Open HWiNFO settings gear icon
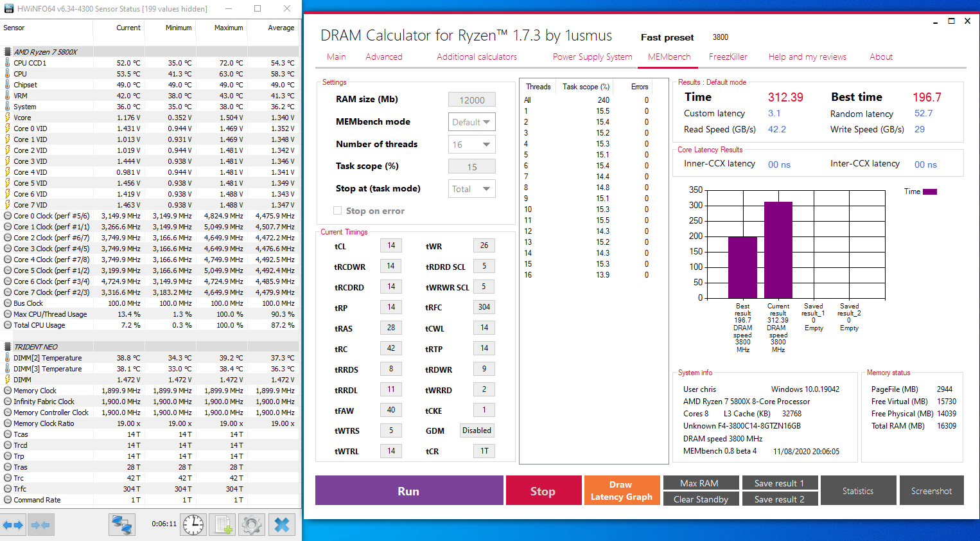Screen dimensions: 980x541 tap(252, 525)
